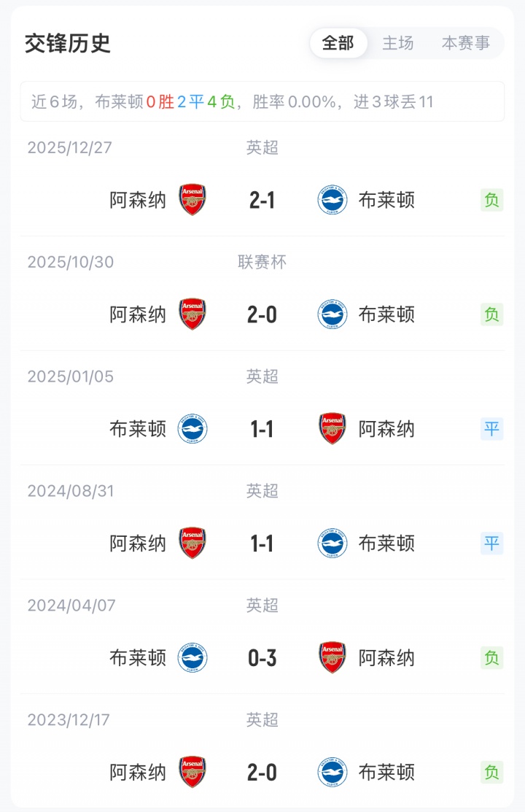Image resolution: width=525 pixels, height=812 pixels.
Task: Click Brighton crest in 2023/12/17 match
Action: pyautogui.click(x=332, y=772)
